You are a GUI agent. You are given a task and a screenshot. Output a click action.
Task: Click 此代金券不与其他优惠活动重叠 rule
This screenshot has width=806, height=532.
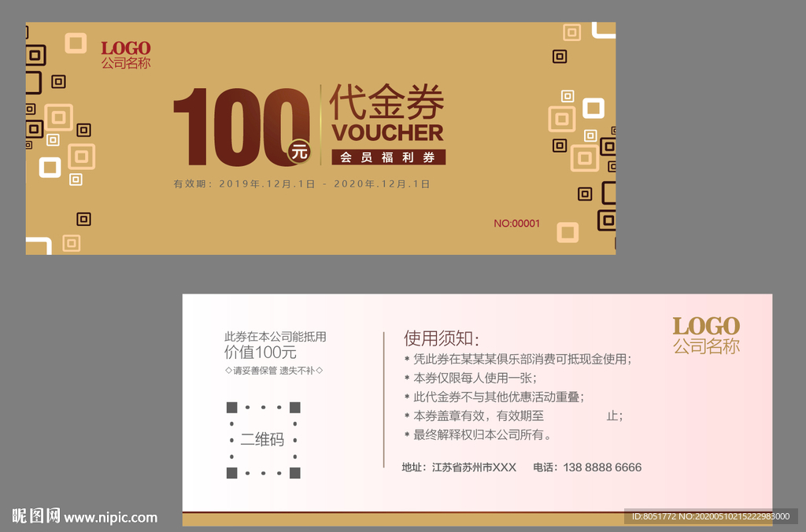tap(494, 397)
